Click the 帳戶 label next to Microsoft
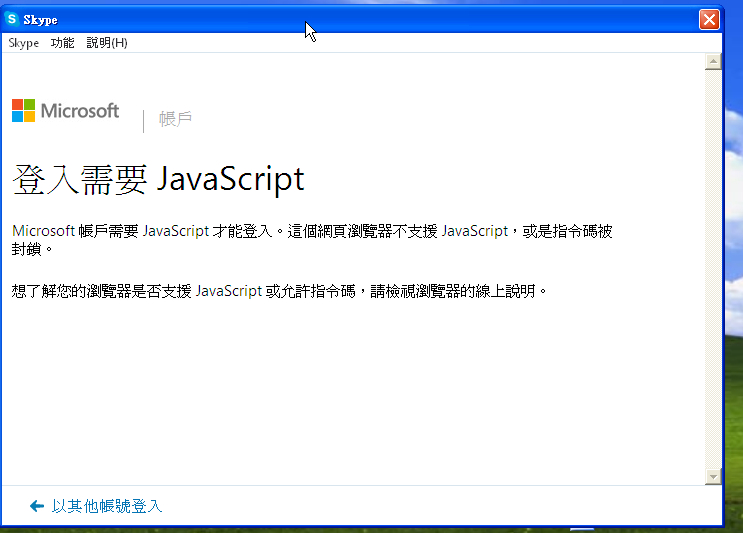The width and height of the screenshot is (743, 533). (175, 118)
